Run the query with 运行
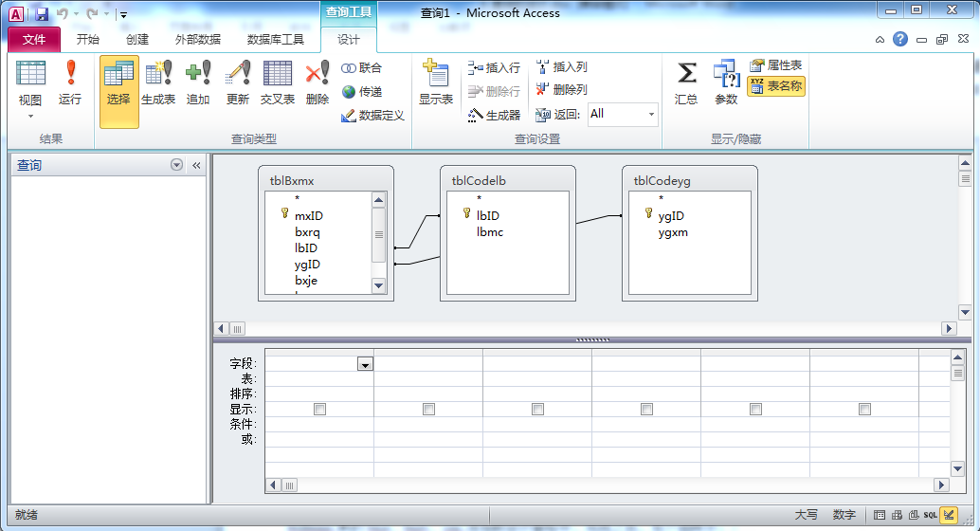 [x=70, y=82]
